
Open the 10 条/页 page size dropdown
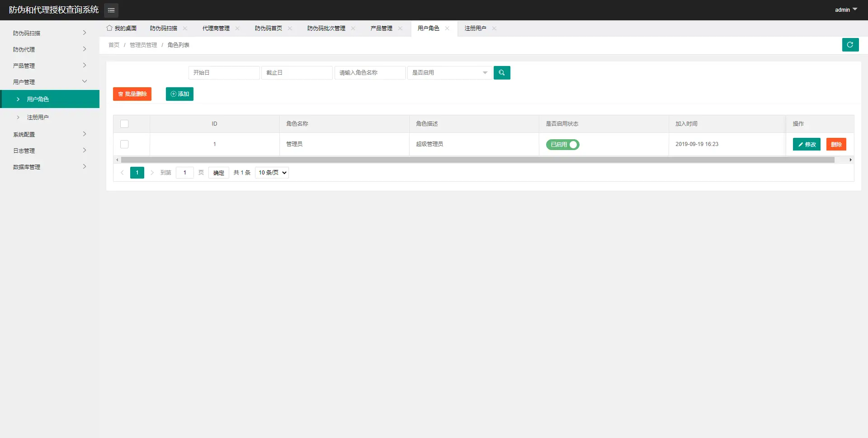click(x=272, y=173)
